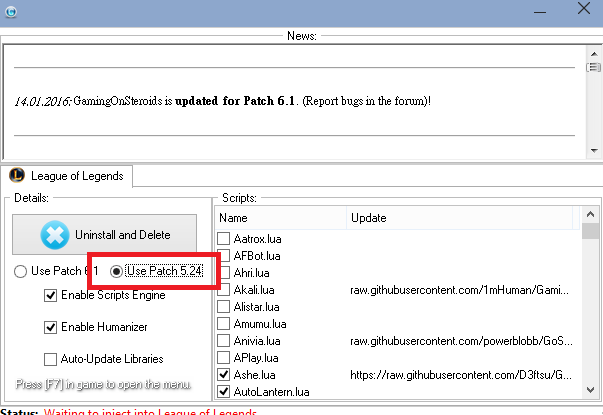Check the Anivia.lua script
Screen dimensions: 603x415
(223, 340)
